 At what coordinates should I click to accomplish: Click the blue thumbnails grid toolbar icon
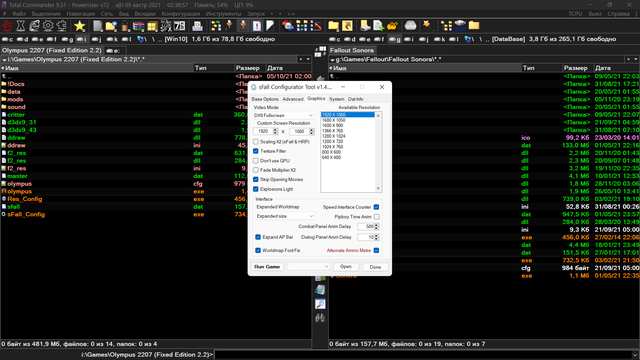point(302,26)
